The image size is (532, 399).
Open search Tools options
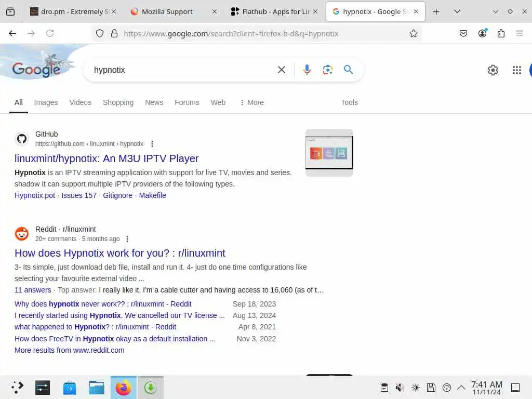point(349,102)
